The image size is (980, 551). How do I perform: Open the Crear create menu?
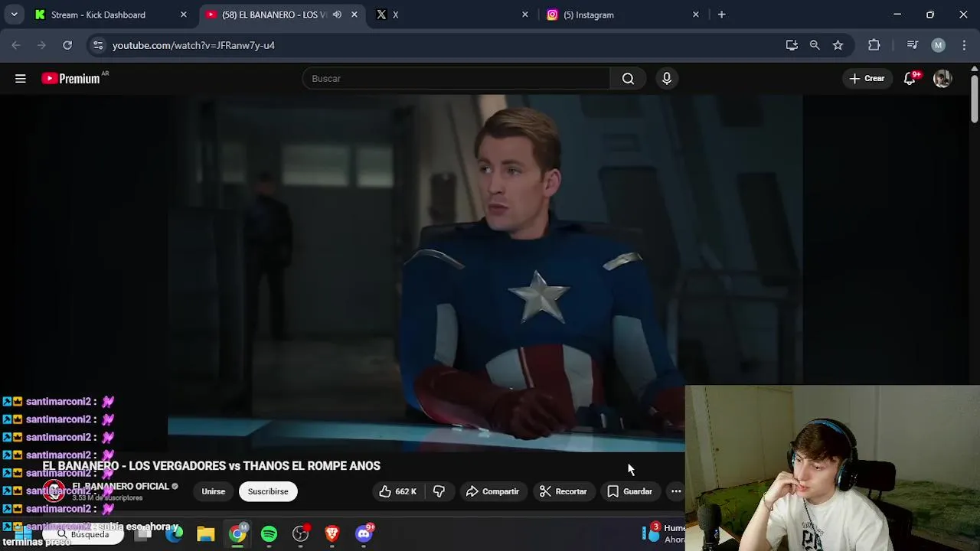click(867, 78)
